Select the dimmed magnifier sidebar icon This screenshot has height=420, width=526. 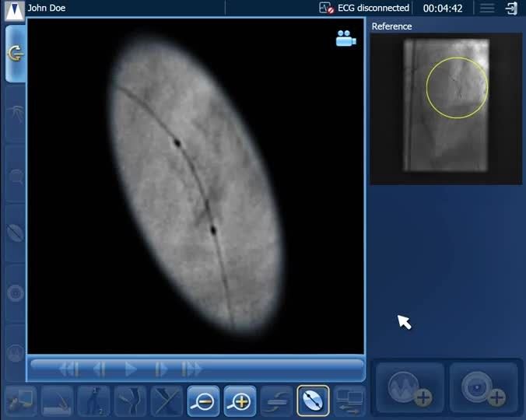(16, 176)
